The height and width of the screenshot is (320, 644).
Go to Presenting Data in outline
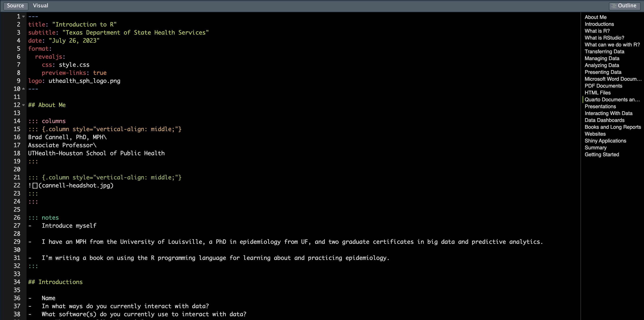tap(603, 72)
